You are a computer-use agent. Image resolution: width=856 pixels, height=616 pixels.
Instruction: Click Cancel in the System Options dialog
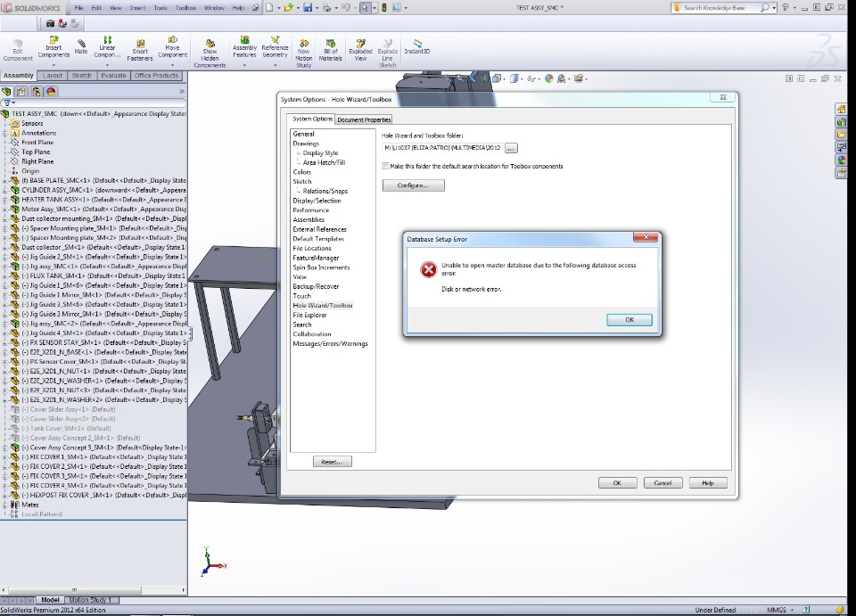pos(663,483)
